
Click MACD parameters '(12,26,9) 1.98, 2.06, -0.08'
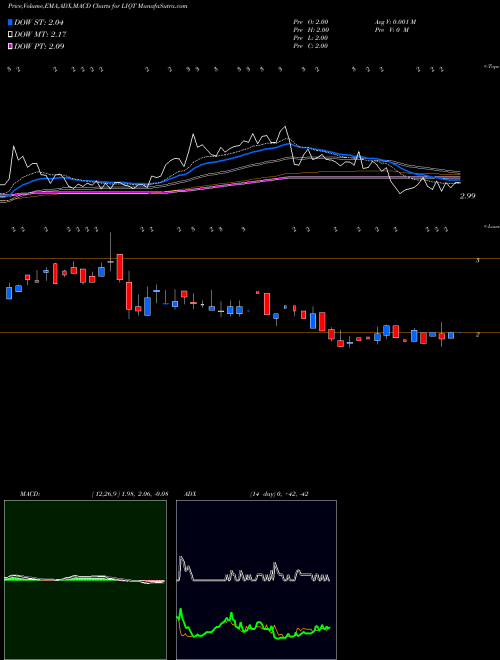129,494
